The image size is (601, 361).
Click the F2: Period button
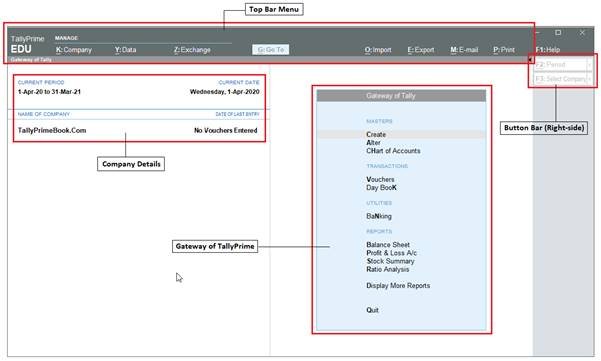click(561, 64)
